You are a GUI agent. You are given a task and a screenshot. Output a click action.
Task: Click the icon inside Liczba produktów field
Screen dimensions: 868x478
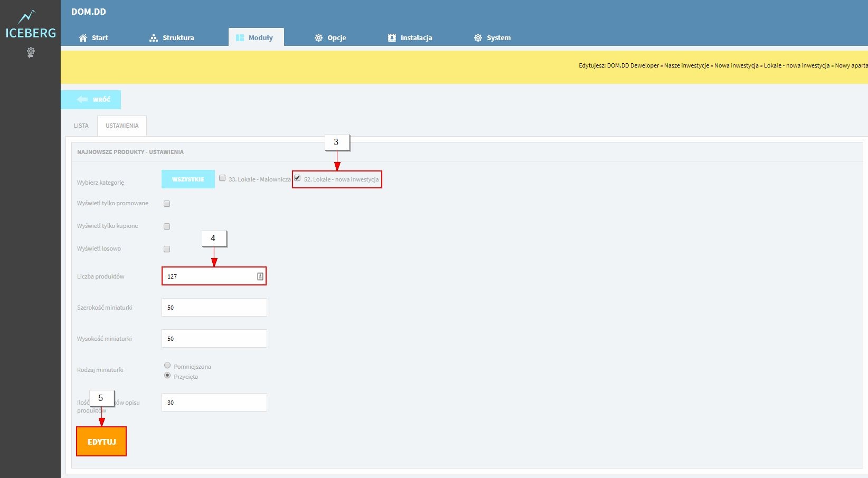tap(260, 276)
